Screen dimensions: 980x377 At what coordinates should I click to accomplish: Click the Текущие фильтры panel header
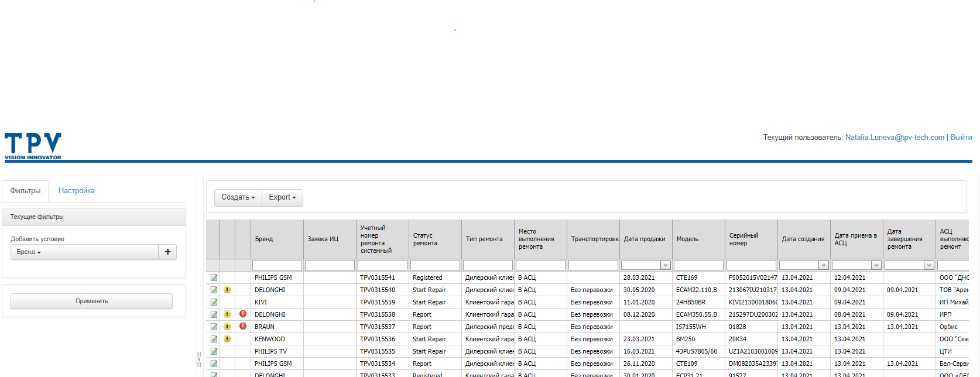click(94, 217)
